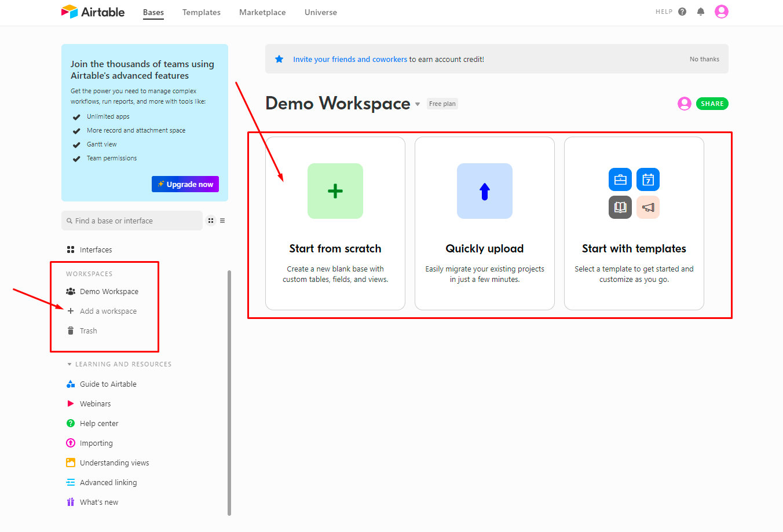Click the blue upload arrow icon

coord(485,191)
